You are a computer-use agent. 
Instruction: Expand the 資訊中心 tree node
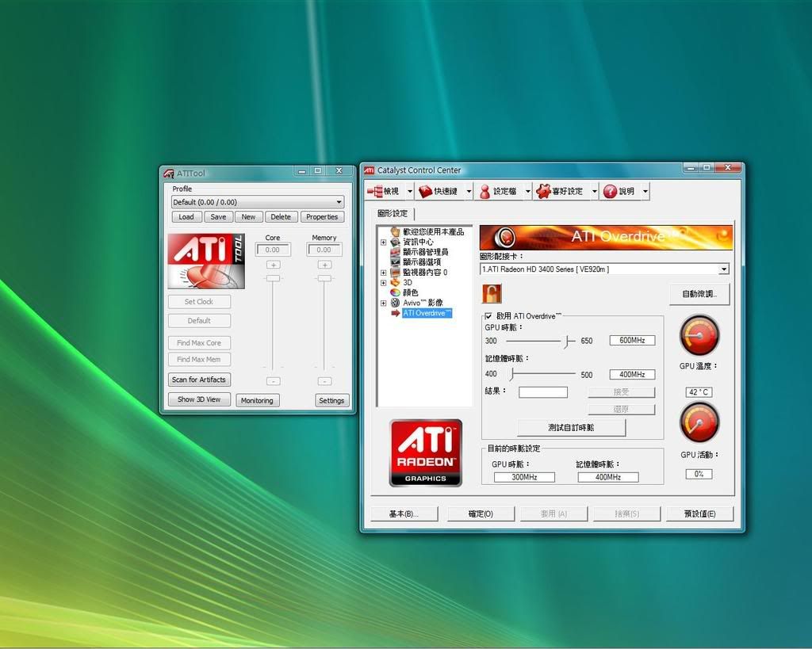pos(384,242)
